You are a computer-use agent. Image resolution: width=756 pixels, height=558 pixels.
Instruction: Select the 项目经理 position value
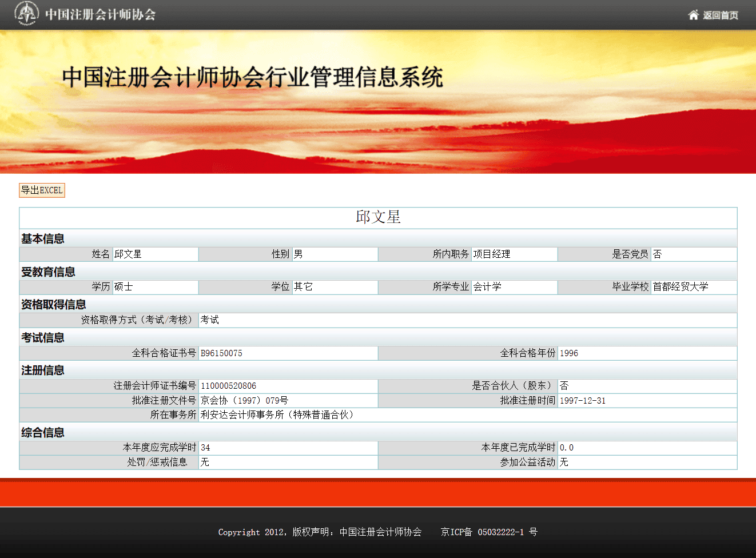(x=492, y=254)
